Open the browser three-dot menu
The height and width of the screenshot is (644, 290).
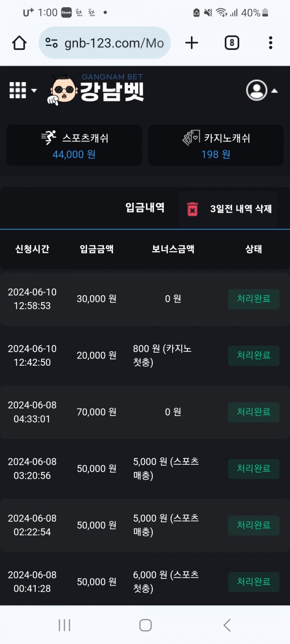click(270, 43)
